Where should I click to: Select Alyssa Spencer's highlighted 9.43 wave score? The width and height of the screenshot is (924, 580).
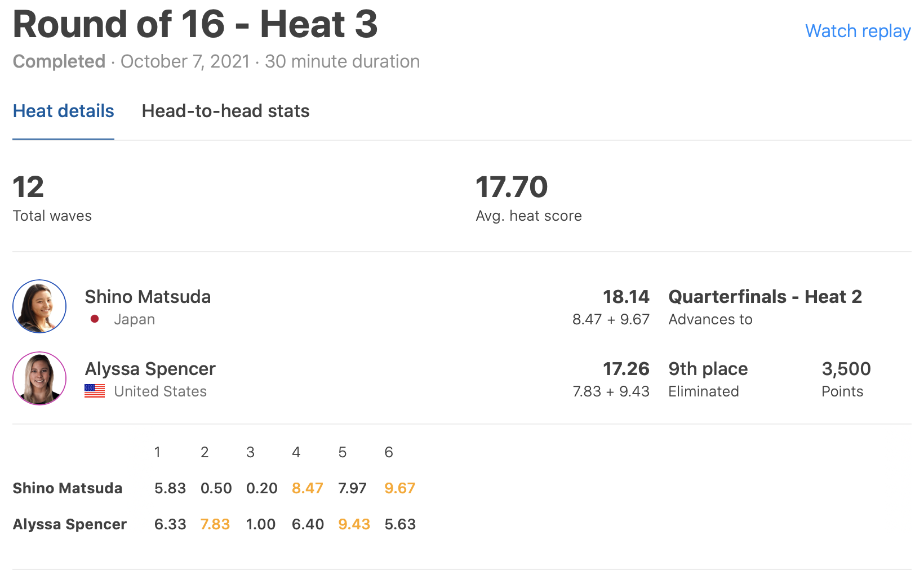354,524
